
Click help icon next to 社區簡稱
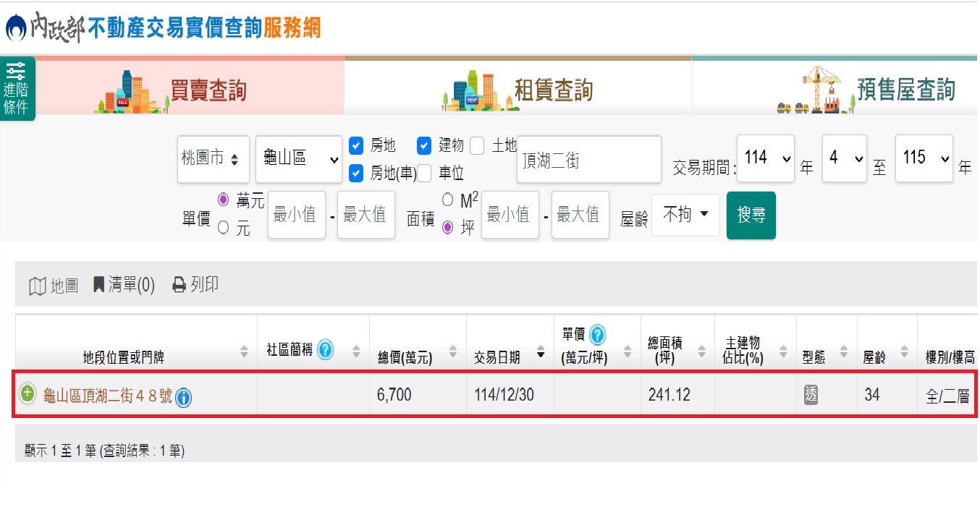click(x=326, y=350)
